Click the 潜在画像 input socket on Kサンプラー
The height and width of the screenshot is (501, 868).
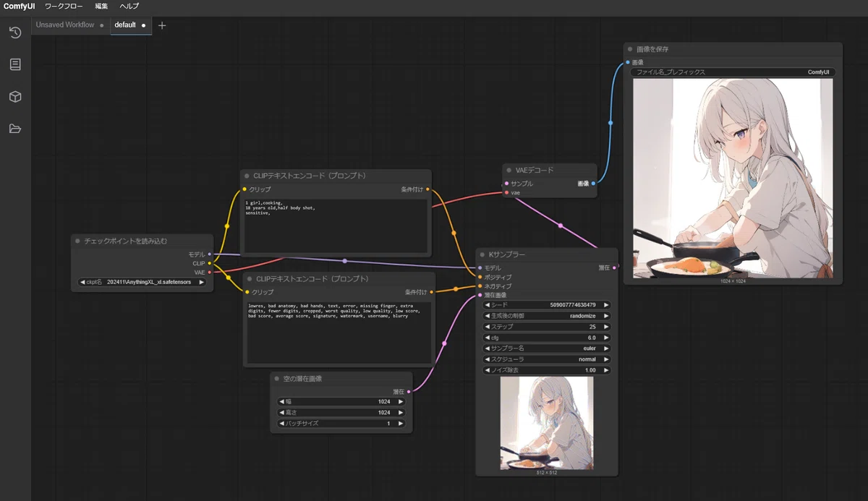pyautogui.click(x=480, y=295)
